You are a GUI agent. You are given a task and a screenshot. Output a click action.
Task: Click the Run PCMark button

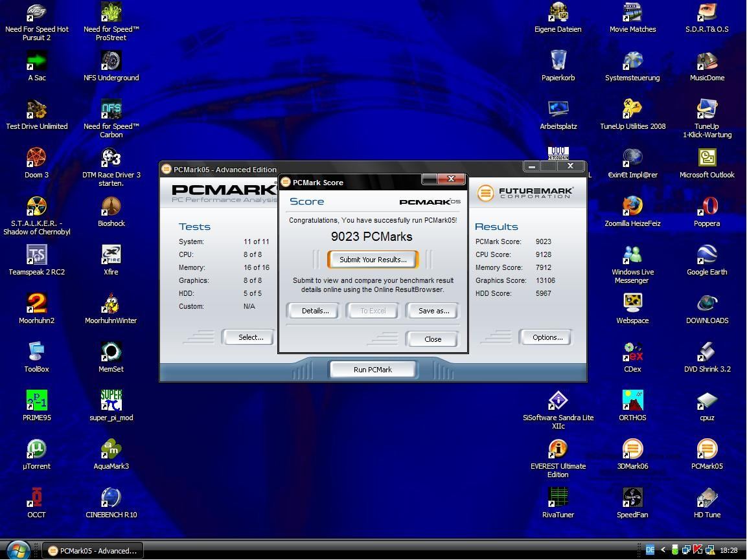(373, 370)
